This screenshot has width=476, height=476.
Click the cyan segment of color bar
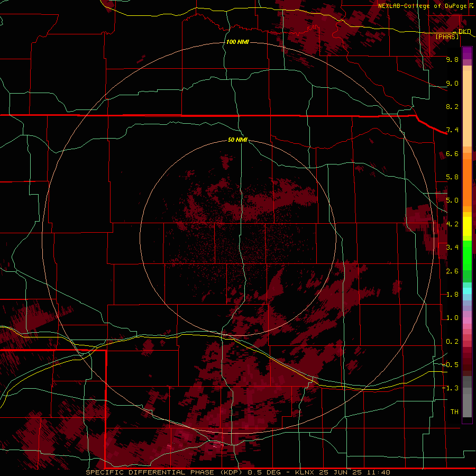tap(467, 290)
